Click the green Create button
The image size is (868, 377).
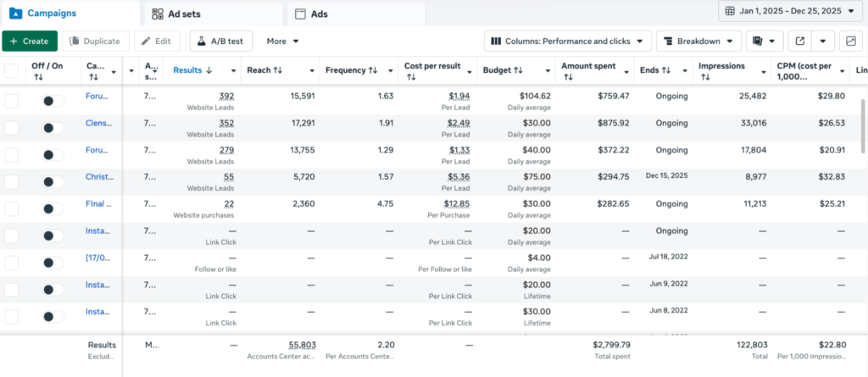[30, 41]
